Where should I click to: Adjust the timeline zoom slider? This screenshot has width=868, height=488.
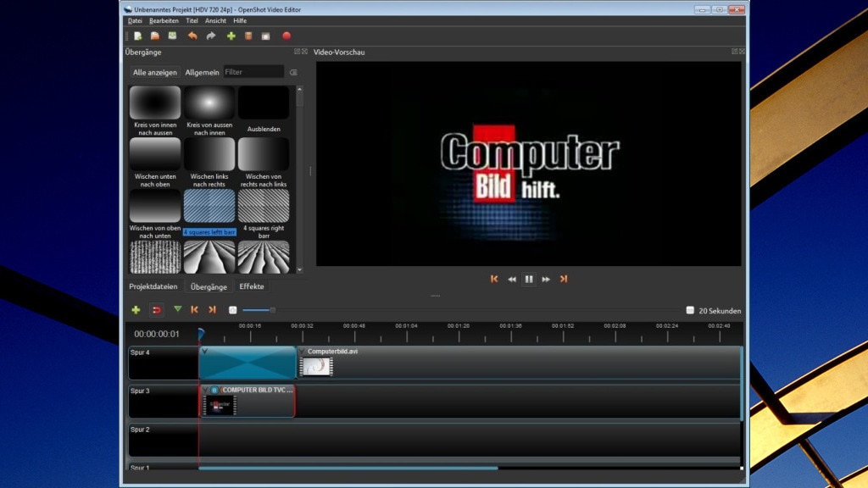[x=273, y=310]
